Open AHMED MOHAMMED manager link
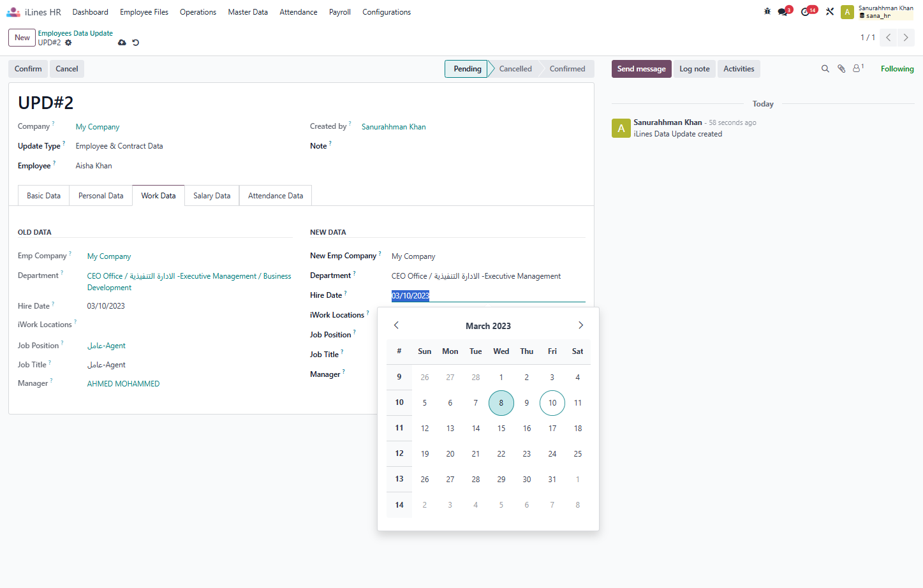The image size is (923, 588). click(123, 384)
